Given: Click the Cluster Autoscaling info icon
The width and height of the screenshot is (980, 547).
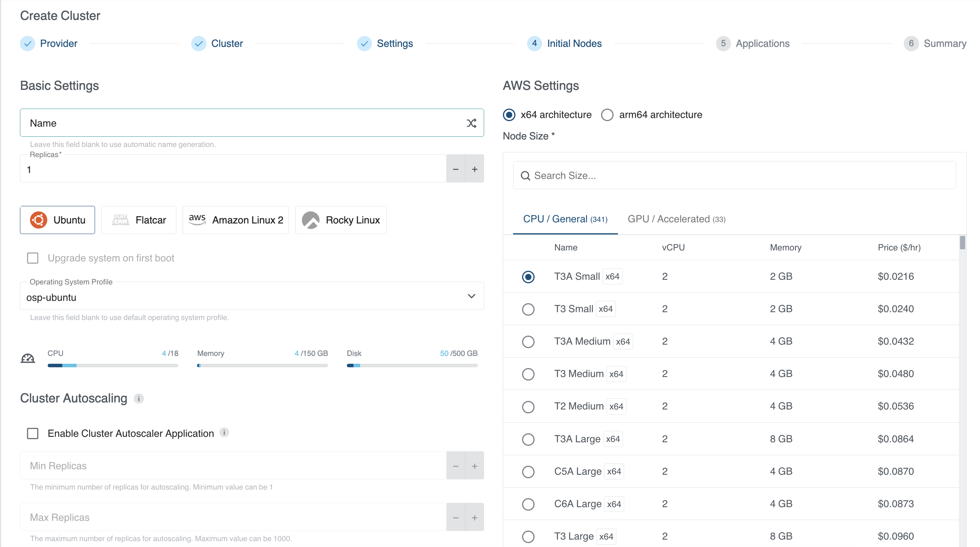Looking at the screenshot, I should [x=138, y=399].
